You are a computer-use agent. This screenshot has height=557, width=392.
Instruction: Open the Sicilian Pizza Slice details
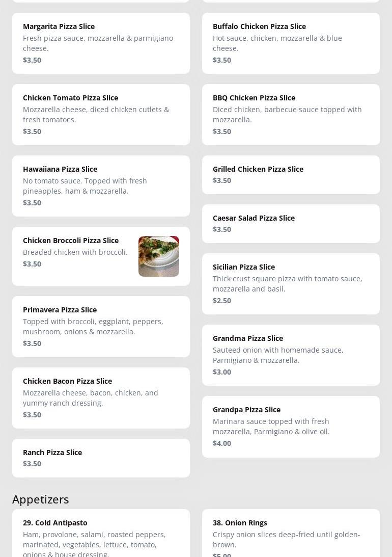(291, 283)
